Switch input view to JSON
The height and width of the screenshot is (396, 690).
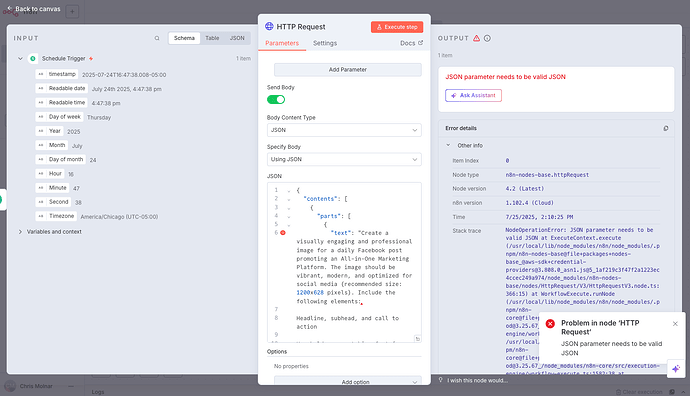(x=237, y=38)
